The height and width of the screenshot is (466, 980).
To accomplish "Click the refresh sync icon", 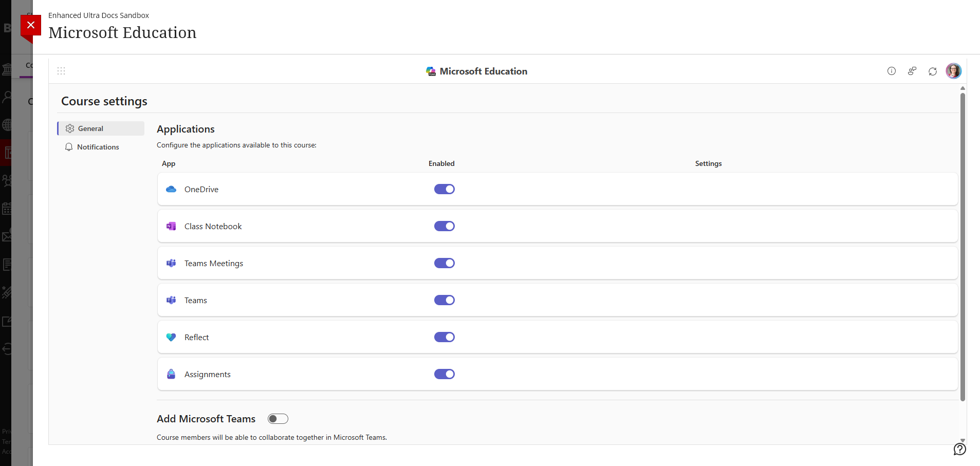I will (933, 71).
